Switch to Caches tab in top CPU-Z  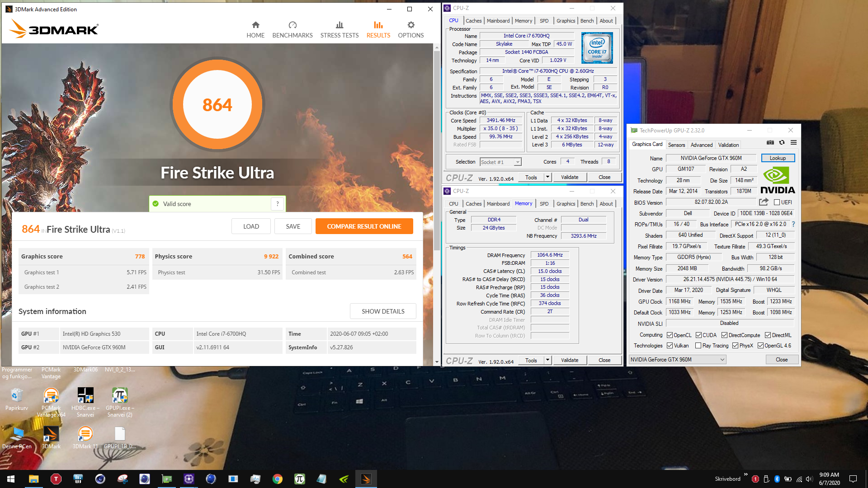pyautogui.click(x=473, y=21)
